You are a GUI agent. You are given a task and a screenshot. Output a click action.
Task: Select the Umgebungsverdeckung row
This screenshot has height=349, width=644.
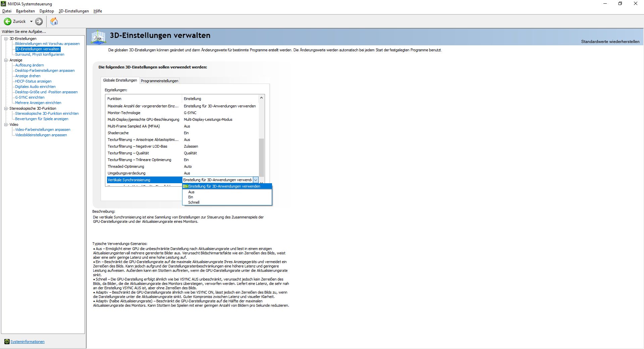click(x=183, y=173)
